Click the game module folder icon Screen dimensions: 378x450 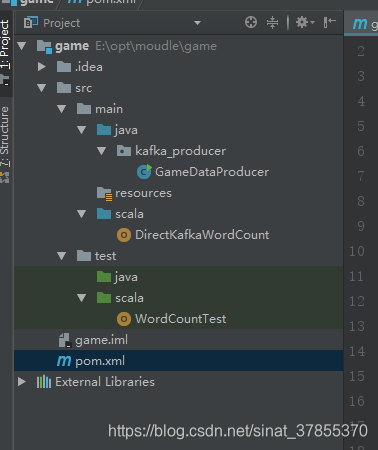pyautogui.click(x=44, y=46)
